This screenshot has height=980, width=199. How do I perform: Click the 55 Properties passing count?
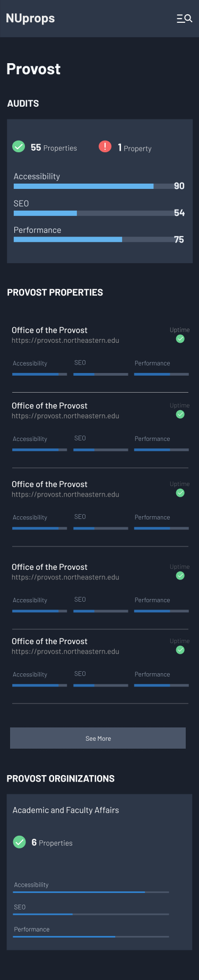54,148
